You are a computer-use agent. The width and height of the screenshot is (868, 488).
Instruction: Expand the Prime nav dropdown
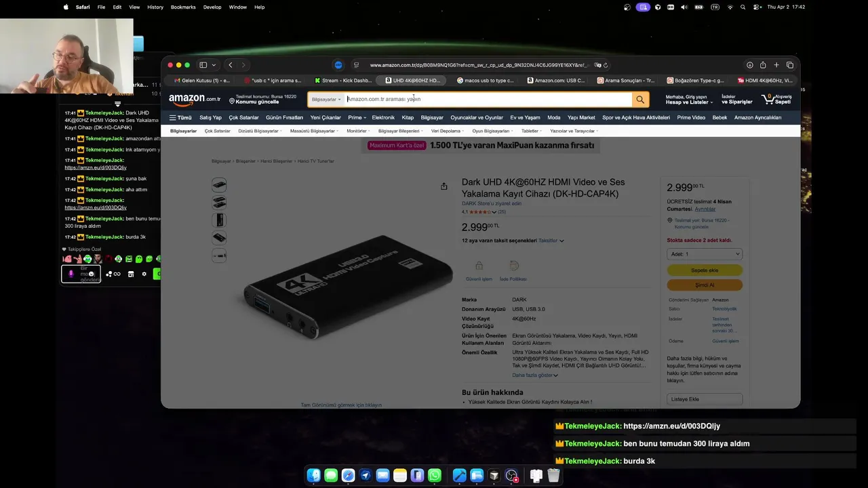point(357,117)
